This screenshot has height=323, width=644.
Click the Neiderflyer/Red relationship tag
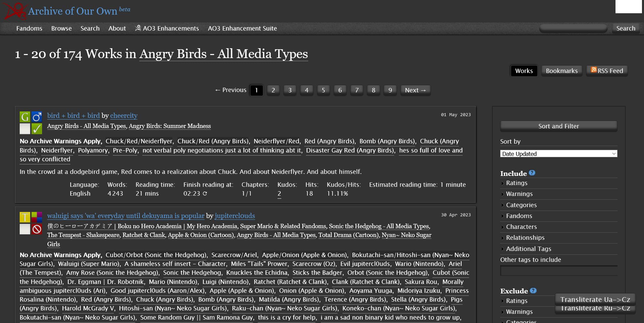pos(277,141)
